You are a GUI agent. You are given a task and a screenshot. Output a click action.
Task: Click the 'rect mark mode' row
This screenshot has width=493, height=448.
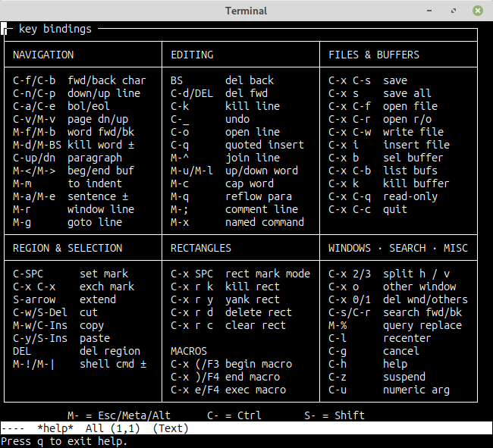[240, 274]
